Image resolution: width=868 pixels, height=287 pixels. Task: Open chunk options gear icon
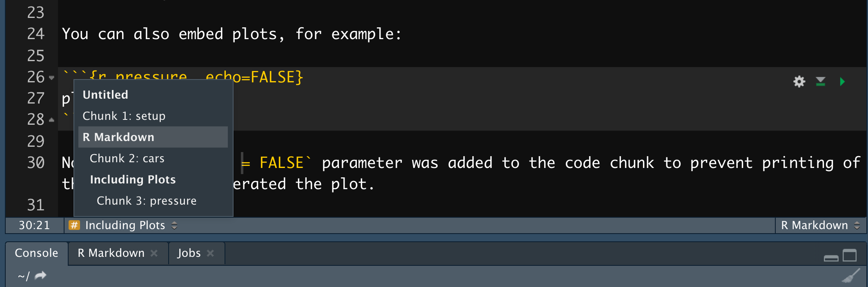pos(799,82)
